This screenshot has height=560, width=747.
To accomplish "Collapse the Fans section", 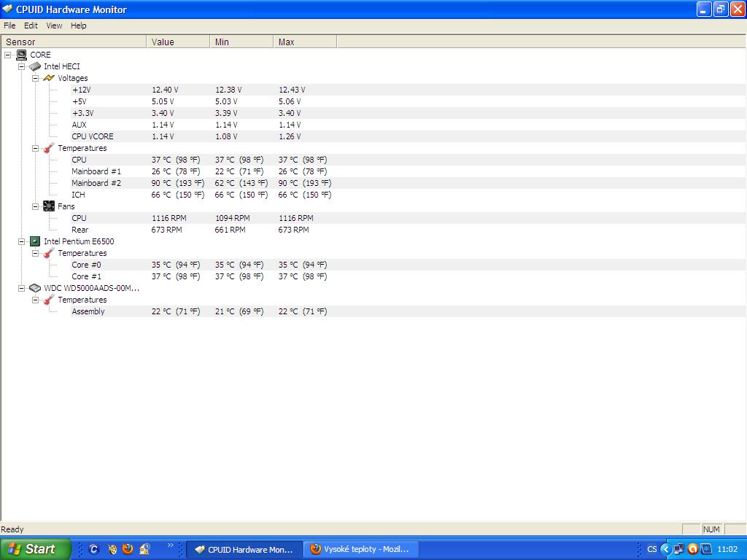I will tap(35, 206).
